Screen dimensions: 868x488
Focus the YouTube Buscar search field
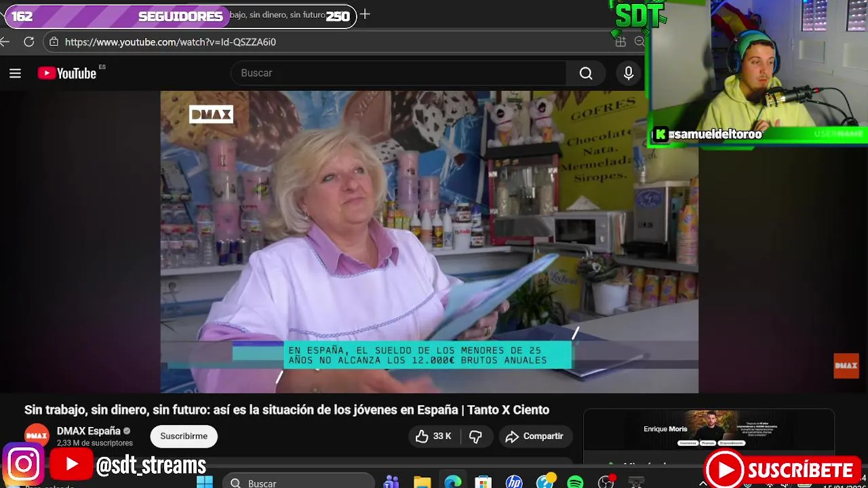399,73
